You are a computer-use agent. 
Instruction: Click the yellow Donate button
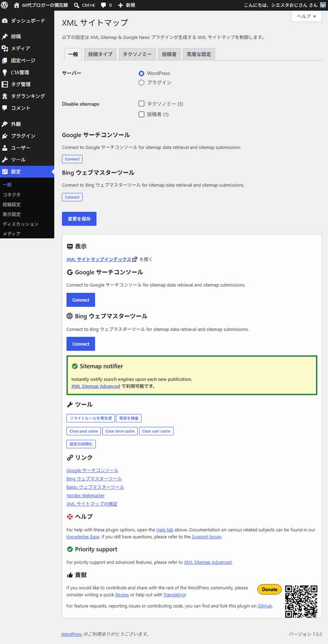[x=269, y=589]
